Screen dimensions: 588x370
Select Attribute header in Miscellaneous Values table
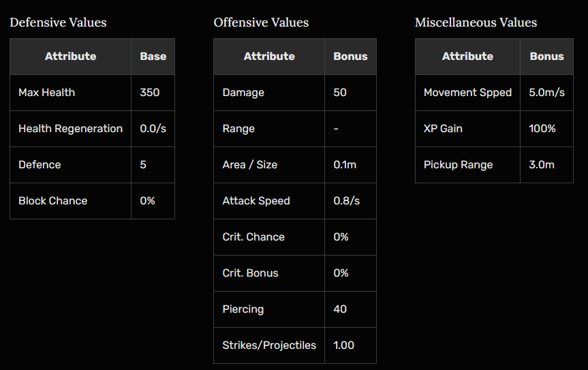point(467,57)
